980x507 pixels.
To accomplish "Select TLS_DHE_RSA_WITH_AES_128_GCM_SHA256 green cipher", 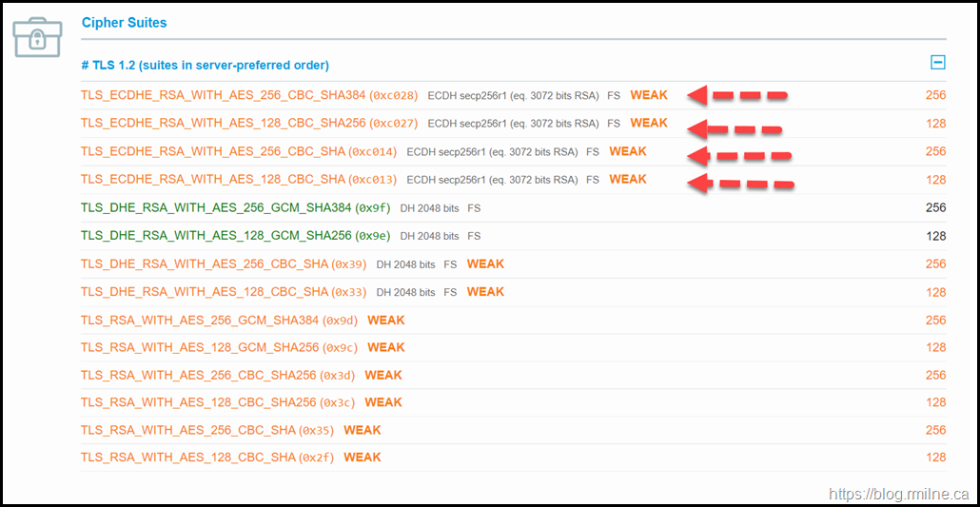I will [216, 235].
